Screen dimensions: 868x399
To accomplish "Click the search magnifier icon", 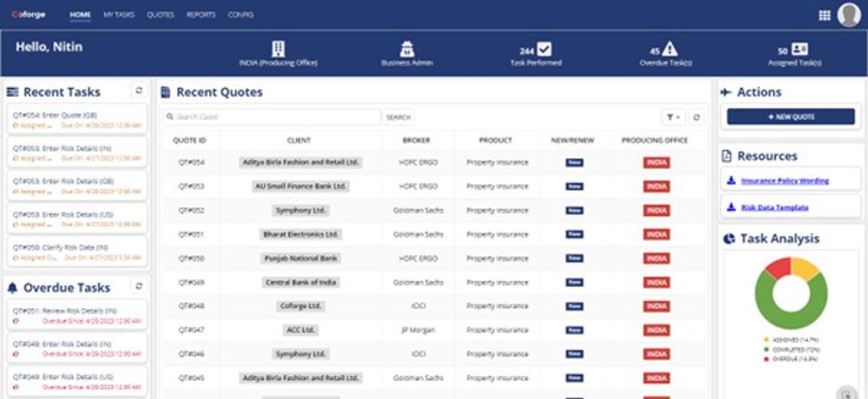I will (170, 117).
